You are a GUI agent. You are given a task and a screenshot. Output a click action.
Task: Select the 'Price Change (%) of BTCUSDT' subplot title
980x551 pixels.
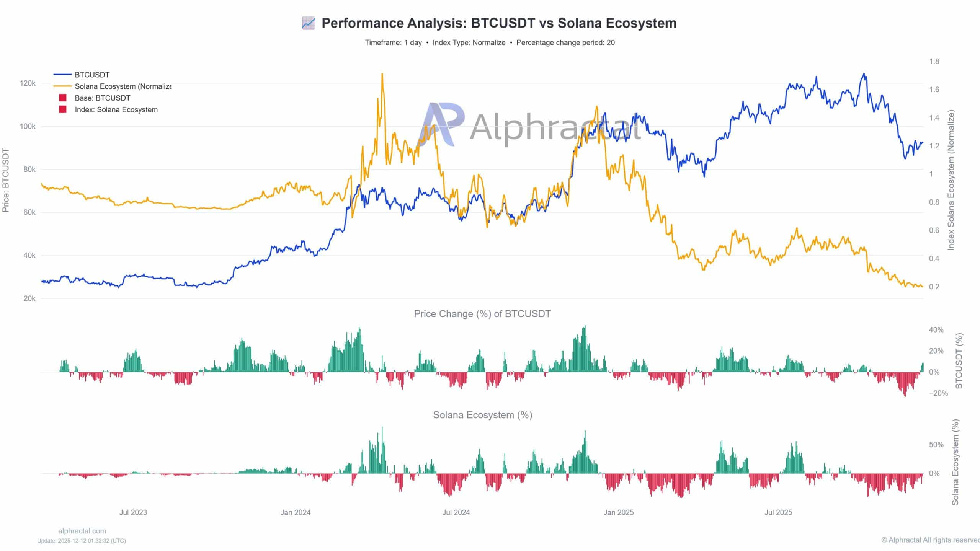point(482,314)
